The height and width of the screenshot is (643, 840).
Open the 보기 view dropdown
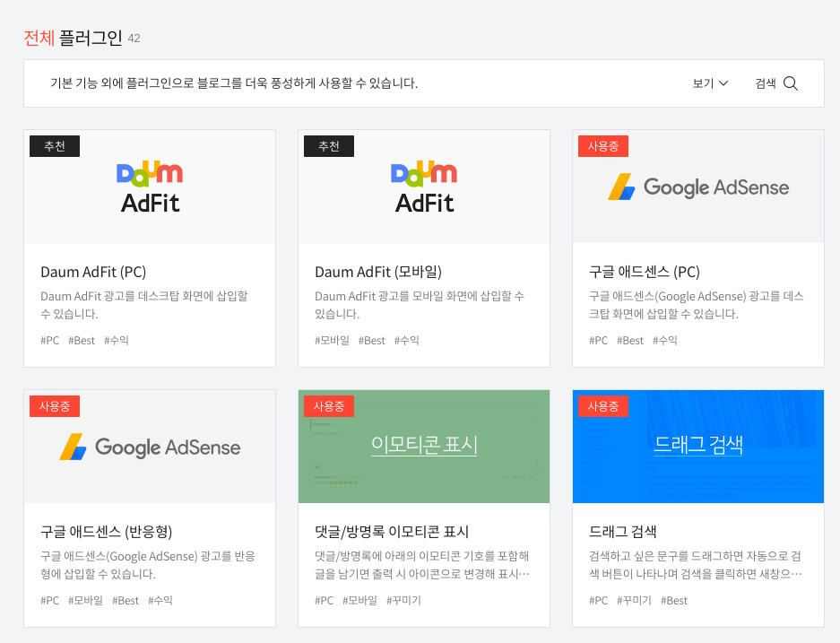click(710, 83)
